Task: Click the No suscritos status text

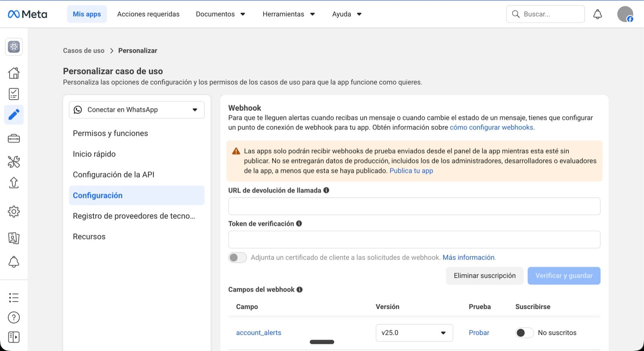Action: point(557,333)
